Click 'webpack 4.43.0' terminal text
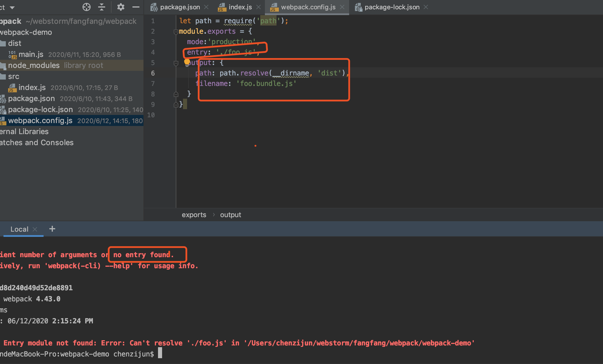 click(x=32, y=299)
